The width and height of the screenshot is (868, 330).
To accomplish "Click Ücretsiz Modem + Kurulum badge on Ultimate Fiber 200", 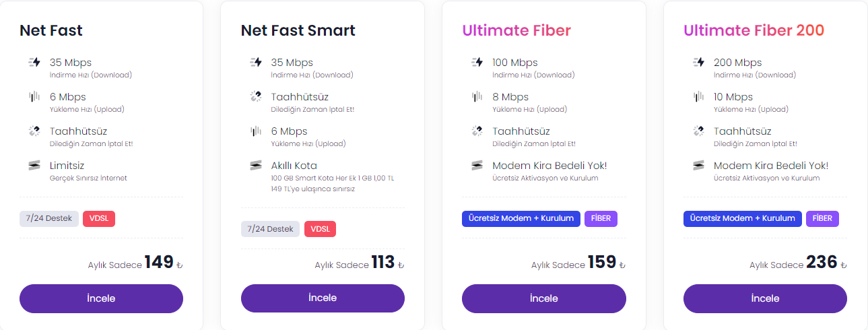I will click(742, 218).
